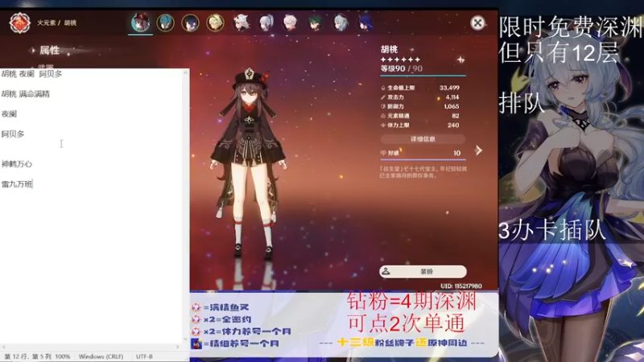Click the friendship progress bar under 好感
This screenshot has height=362, width=644.
click(x=423, y=159)
